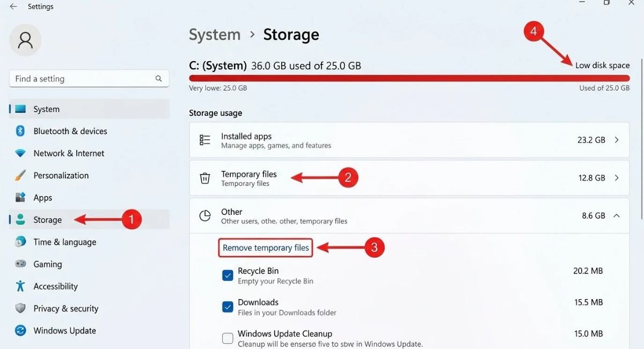Click the search magnifier icon
This screenshot has width=644, height=349.
click(x=159, y=78)
